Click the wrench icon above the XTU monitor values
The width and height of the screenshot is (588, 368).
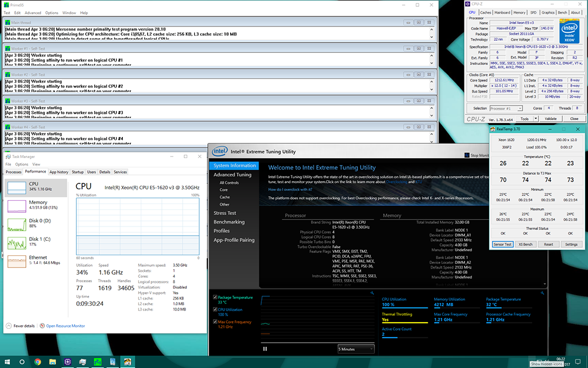pos(542,293)
